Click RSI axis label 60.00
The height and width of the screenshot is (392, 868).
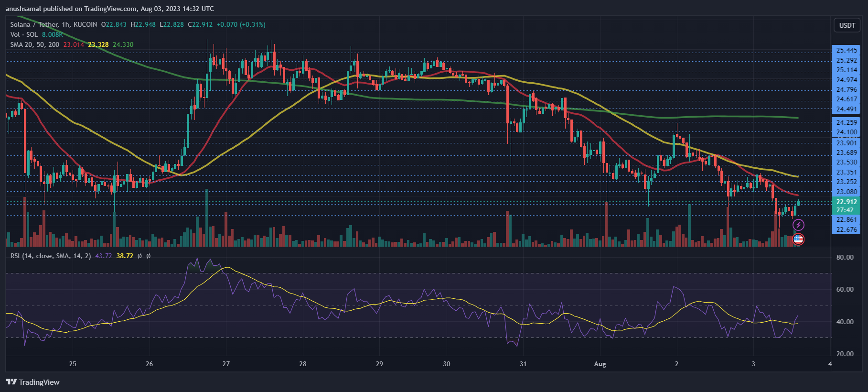(x=845, y=289)
